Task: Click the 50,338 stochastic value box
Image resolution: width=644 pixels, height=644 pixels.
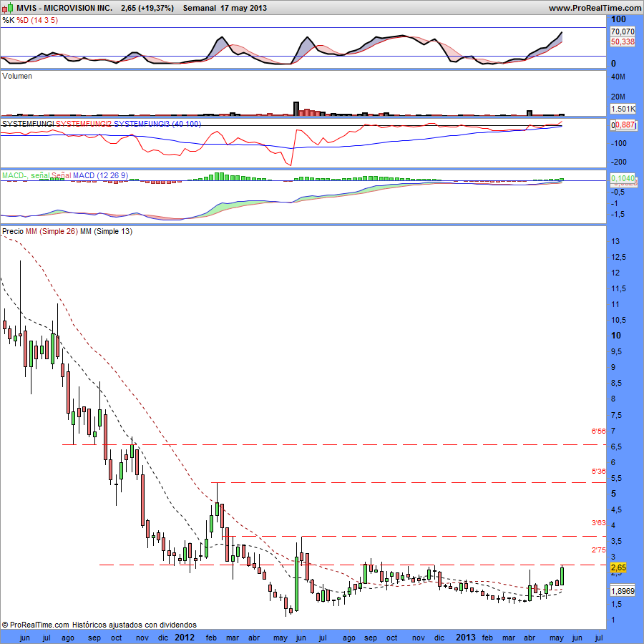Action: (623, 42)
